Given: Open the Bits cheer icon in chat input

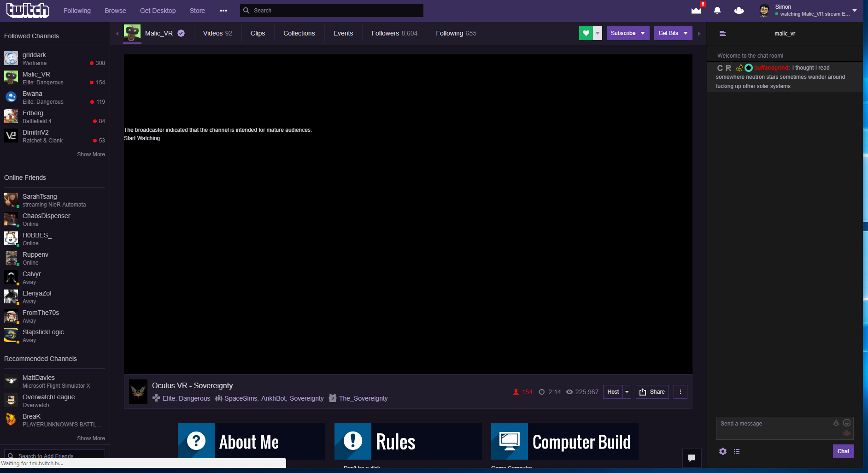Looking at the screenshot, I should pyautogui.click(x=836, y=423).
